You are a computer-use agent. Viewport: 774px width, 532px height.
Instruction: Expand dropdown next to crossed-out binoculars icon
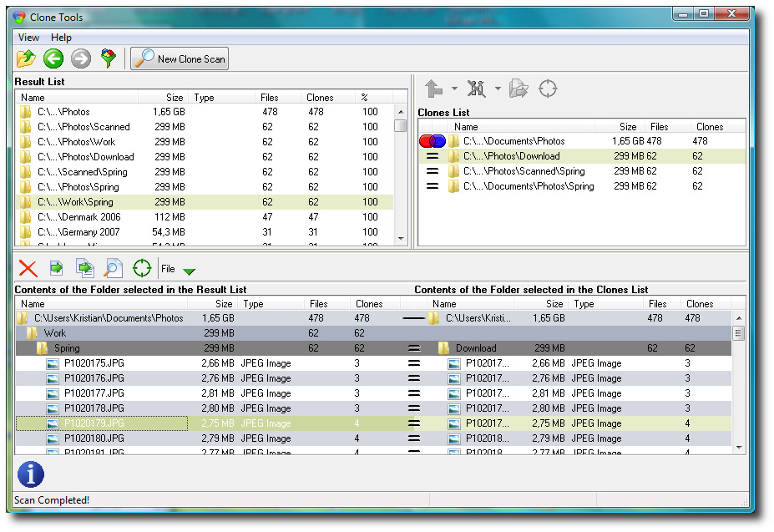(x=498, y=89)
